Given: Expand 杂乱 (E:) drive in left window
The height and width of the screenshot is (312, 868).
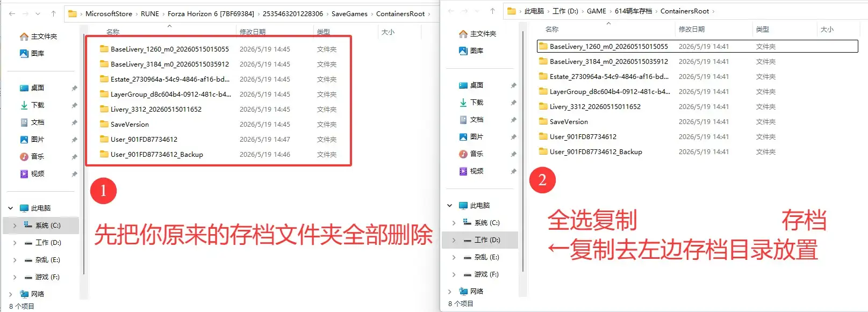Looking at the screenshot, I should tap(15, 260).
